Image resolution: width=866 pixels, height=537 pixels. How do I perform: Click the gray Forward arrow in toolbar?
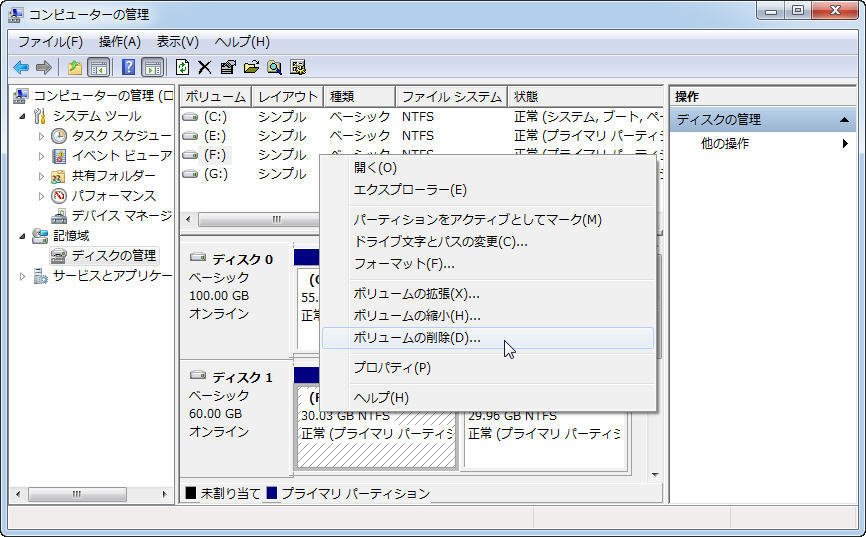44,68
